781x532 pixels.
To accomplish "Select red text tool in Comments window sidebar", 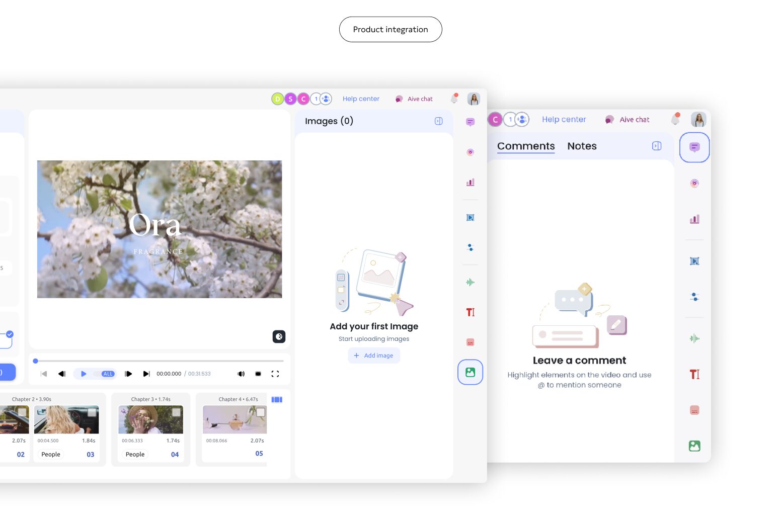I will point(694,374).
